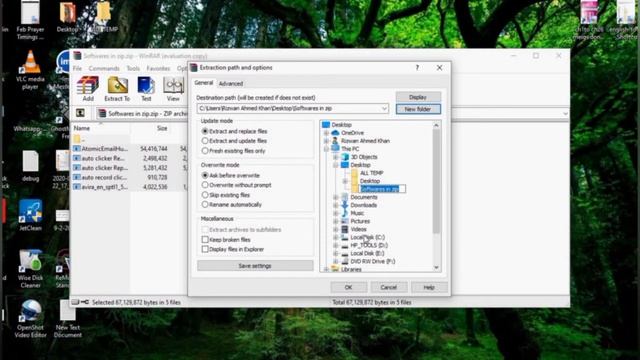Viewport: 640px width, 360px height.
Task: Click the new folder name edit box in tree
Action: pos(382,189)
